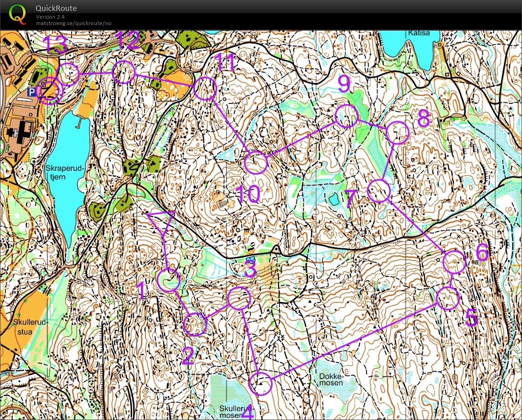Select control circle 12

(124, 72)
